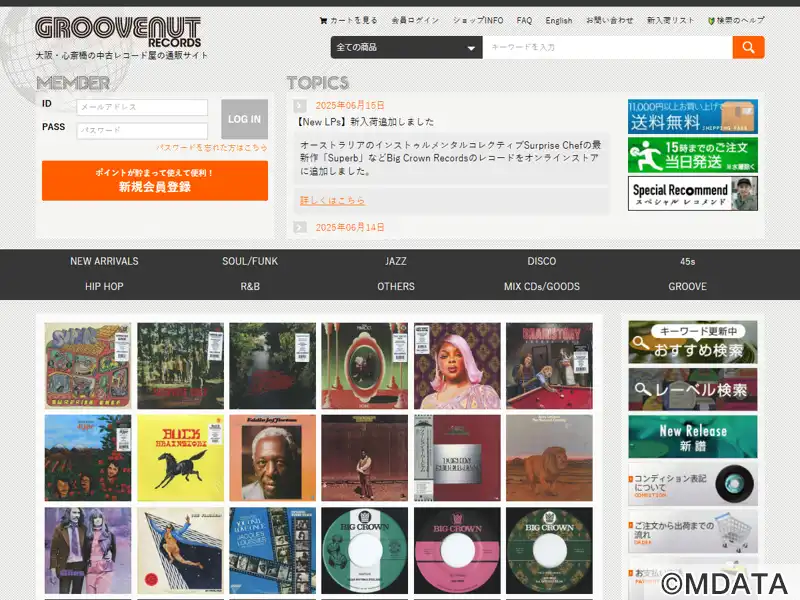800x600 pixels.
Task: Open the NEW ARRIVALS category
Action: pos(104,261)
